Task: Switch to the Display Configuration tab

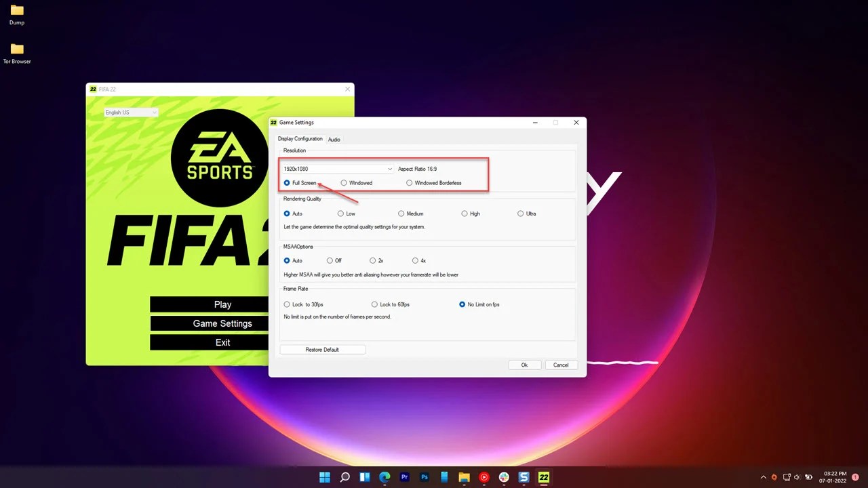Action: click(300, 139)
